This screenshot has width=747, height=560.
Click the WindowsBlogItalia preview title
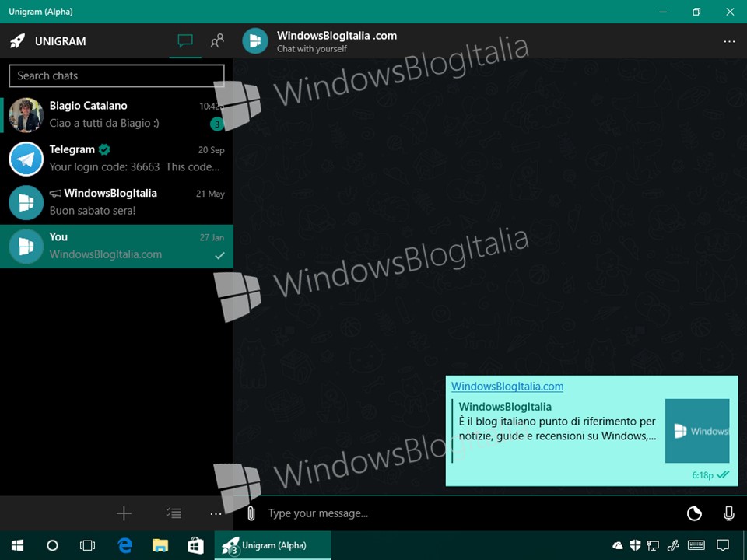pyautogui.click(x=505, y=407)
